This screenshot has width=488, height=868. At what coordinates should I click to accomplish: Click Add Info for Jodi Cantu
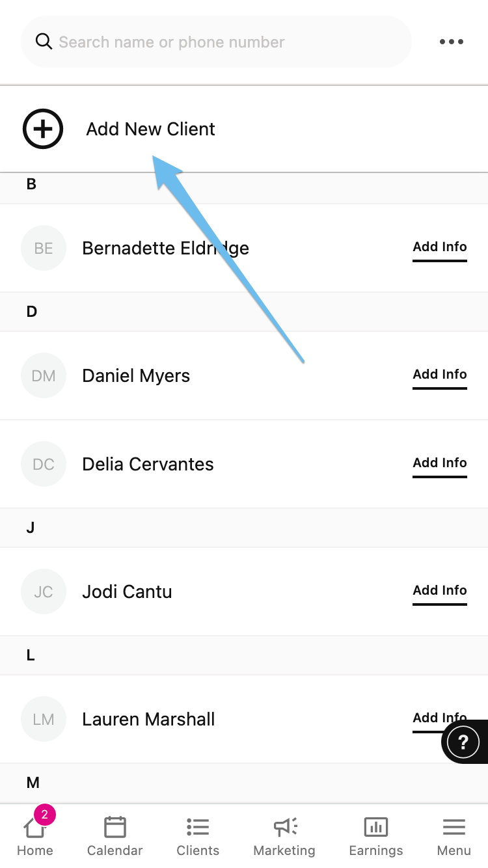[440, 591]
